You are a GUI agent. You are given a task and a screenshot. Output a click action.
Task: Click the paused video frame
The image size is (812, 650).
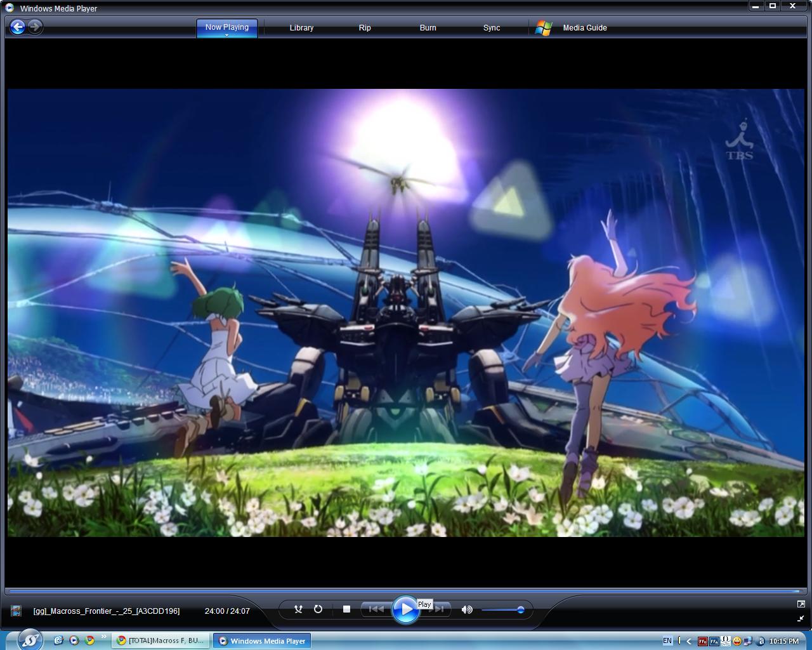coord(406,313)
